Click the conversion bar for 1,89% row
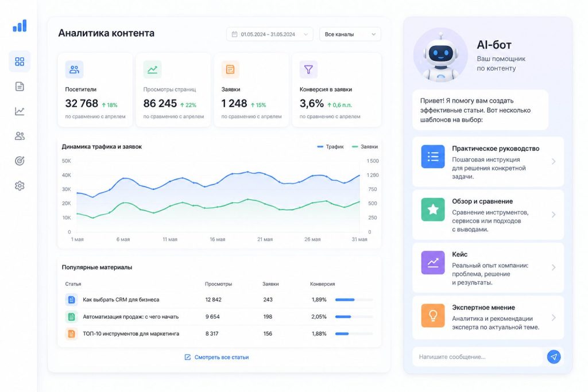 (x=354, y=300)
